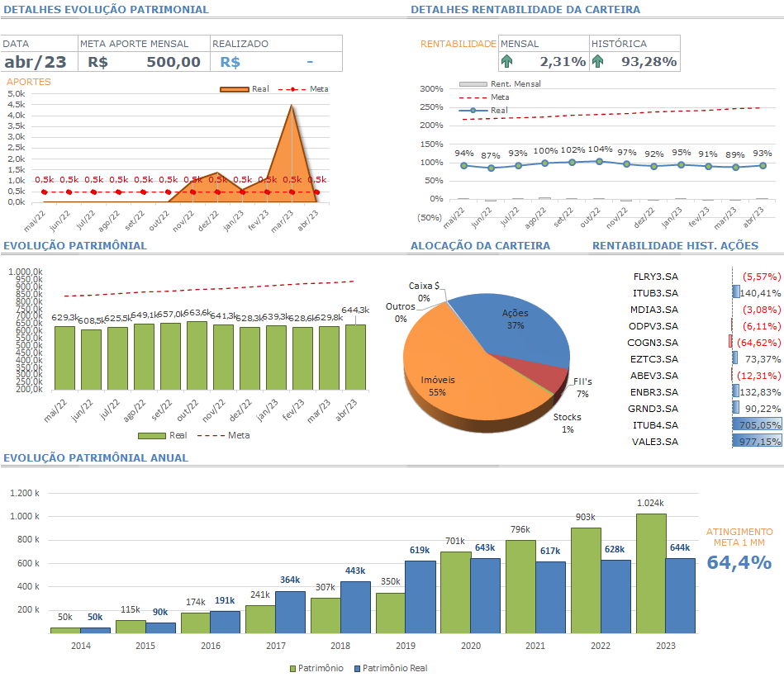
Task: Click the Stocks 1% pie label
Action: pos(567,424)
